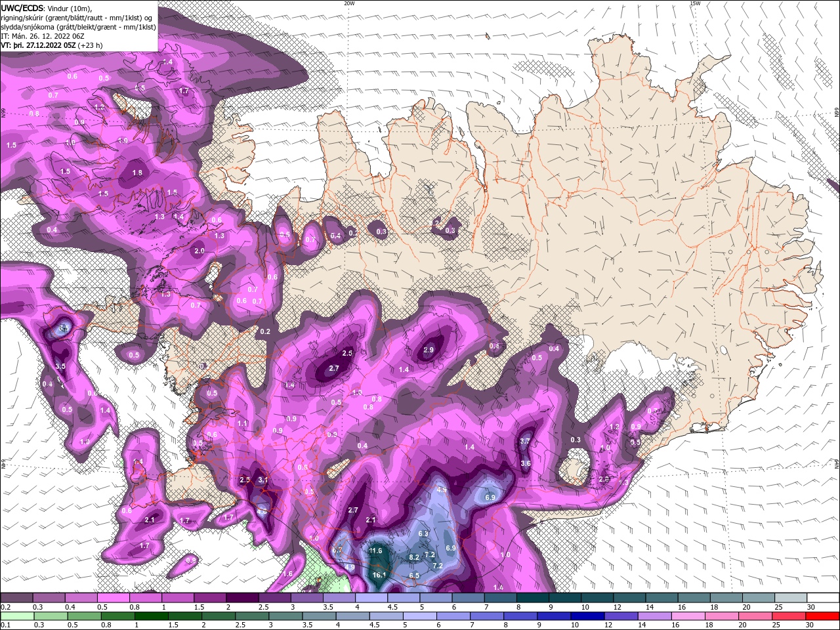This screenshot has height=630, width=840.
Task: Click the 1.8 value over the Westfjords
Action: [x=137, y=173]
